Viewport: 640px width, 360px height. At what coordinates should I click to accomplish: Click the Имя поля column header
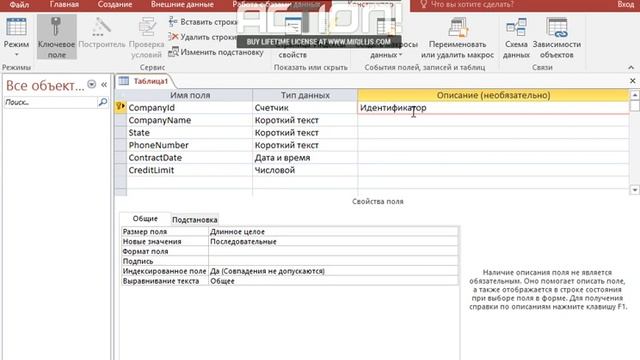pyautogui.click(x=190, y=95)
